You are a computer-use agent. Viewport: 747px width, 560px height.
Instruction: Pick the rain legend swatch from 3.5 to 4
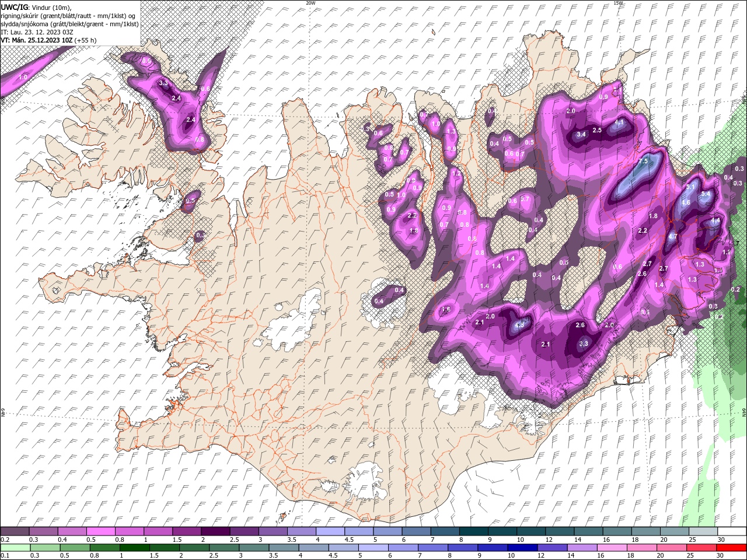click(x=284, y=547)
